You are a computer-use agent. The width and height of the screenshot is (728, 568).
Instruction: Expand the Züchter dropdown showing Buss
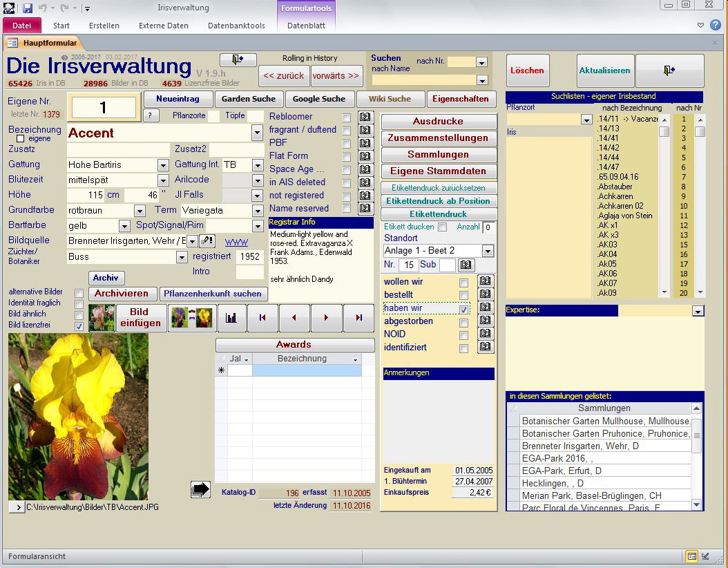point(182,257)
